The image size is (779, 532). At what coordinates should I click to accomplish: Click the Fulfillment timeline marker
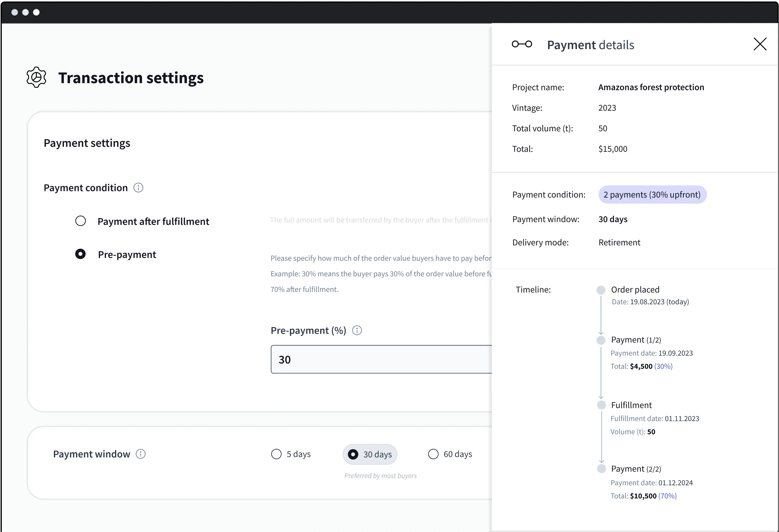click(601, 405)
